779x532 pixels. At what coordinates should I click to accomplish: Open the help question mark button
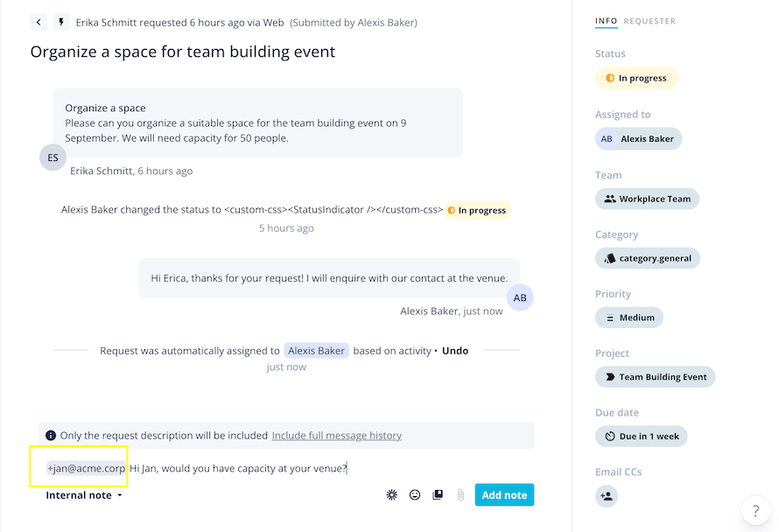click(x=755, y=510)
